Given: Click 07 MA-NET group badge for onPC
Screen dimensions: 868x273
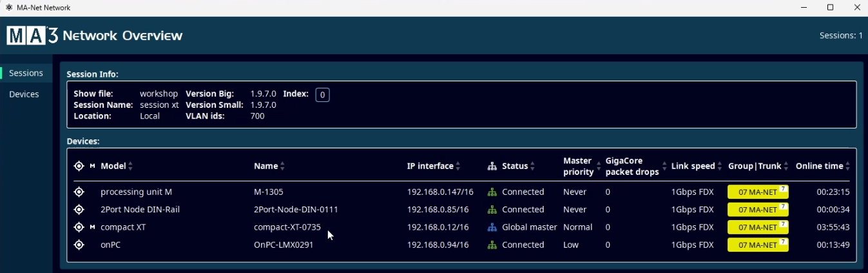Looking at the screenshot, I should point(758,245).
